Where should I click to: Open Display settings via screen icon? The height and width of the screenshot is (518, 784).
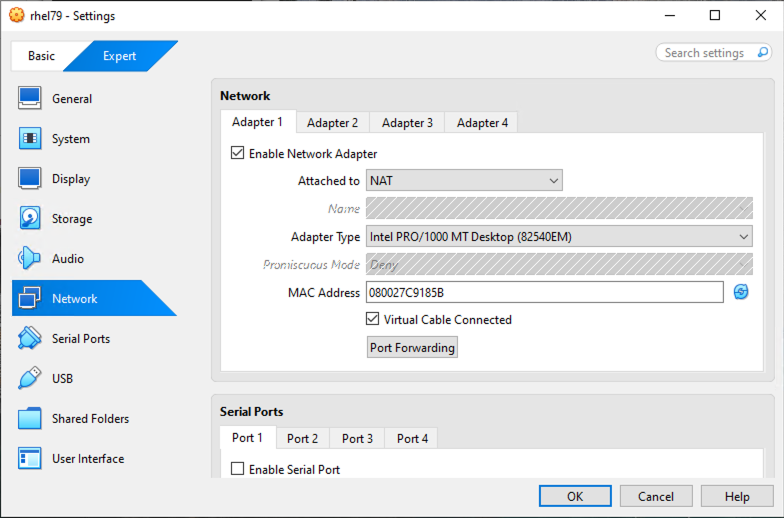tap(30, 178)
